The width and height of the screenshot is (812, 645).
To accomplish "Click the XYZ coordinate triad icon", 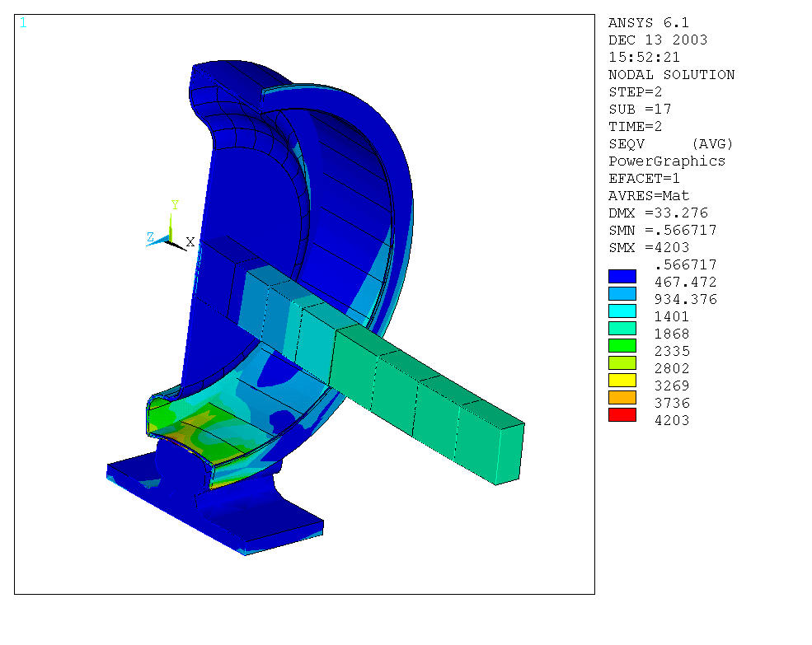I will 170,228.
